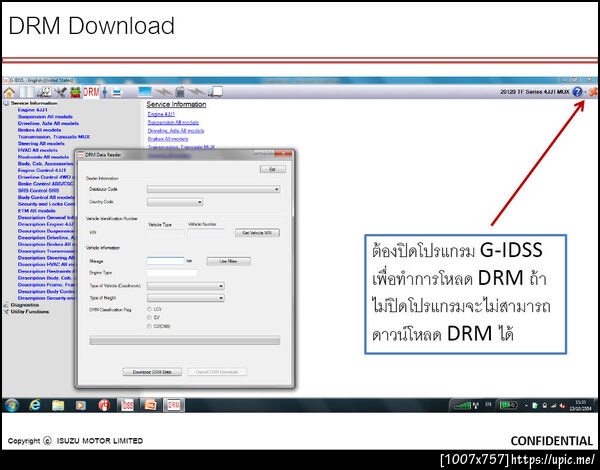The width and height of the screenshot is (600, 470).
Task: Open the Windows Start orb
Action: point(11,405)
